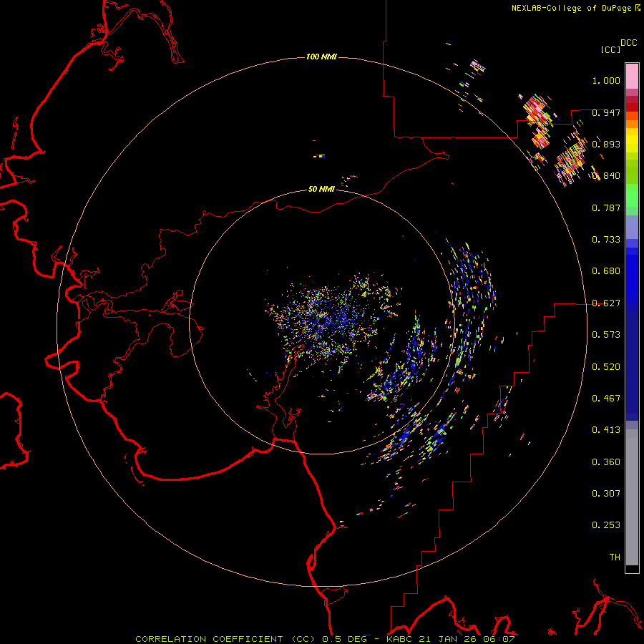
Task: Click the 0.733 legend value
Action: coord(606,240)
